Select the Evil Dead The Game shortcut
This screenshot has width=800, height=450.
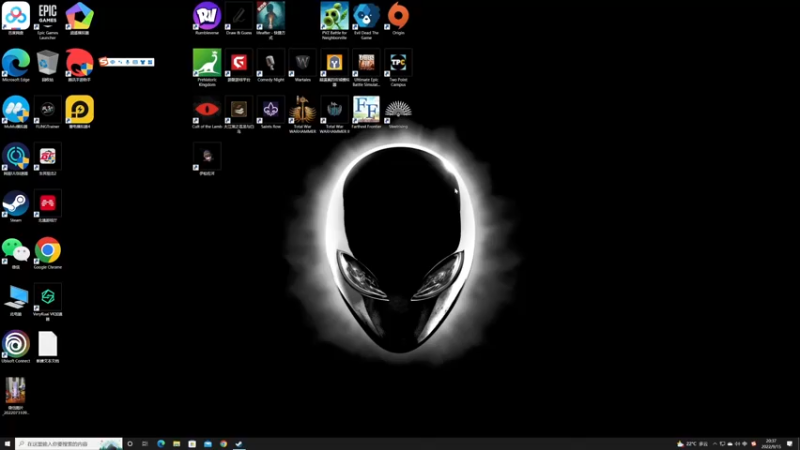(366, 20)
